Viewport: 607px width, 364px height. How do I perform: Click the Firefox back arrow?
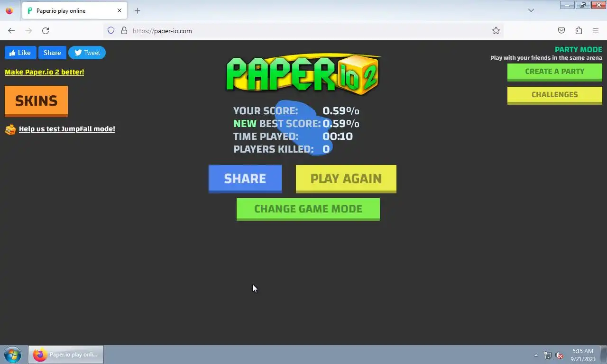[x=11, y=30]
